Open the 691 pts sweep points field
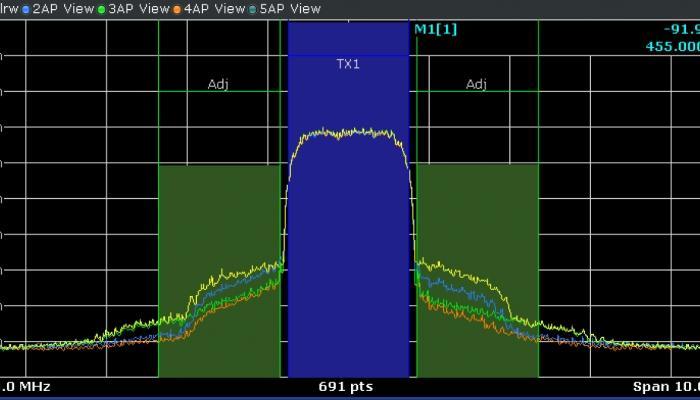Viewport: 700px width, 400px height. [x=346, y=386]
